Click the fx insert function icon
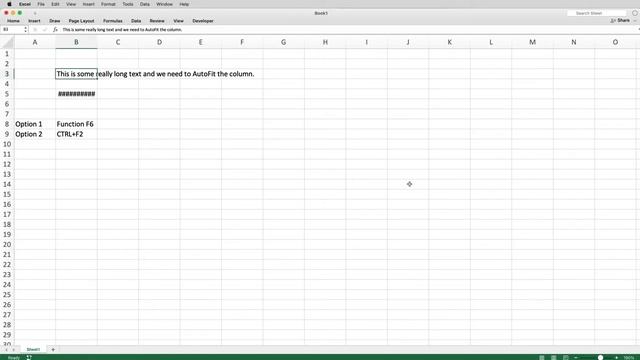Screen dimensions: 640x360 (x=55, y=30)
